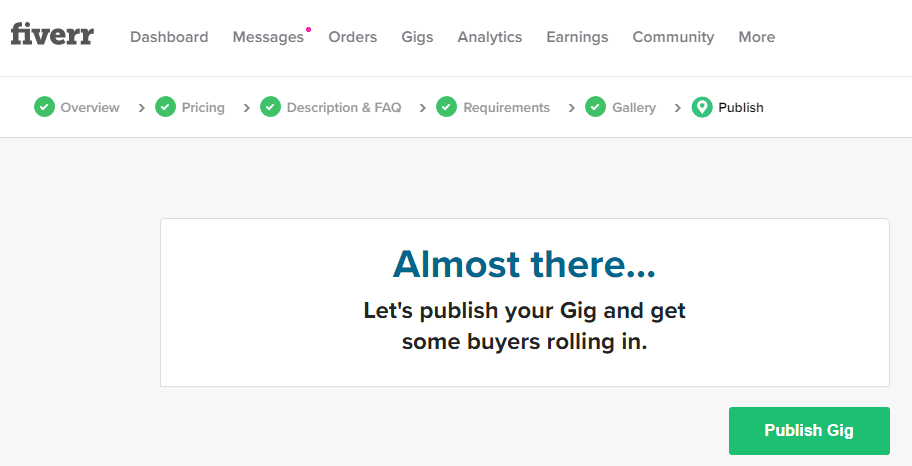
Task: Open the Earnings page
Action: 577,37
